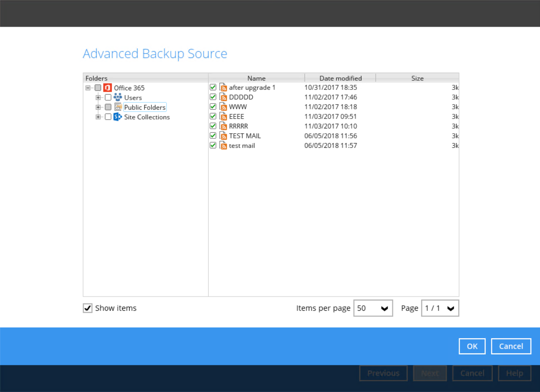Open the Page selector dropdown
Viewport: 540px width, 392px height.
440,308
